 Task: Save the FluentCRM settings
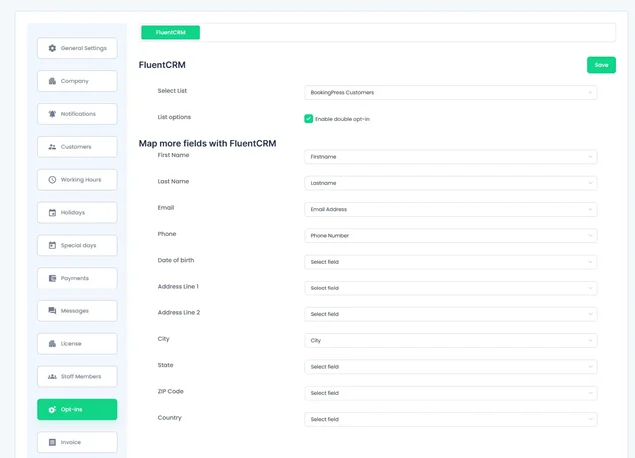tap(601, 65)
